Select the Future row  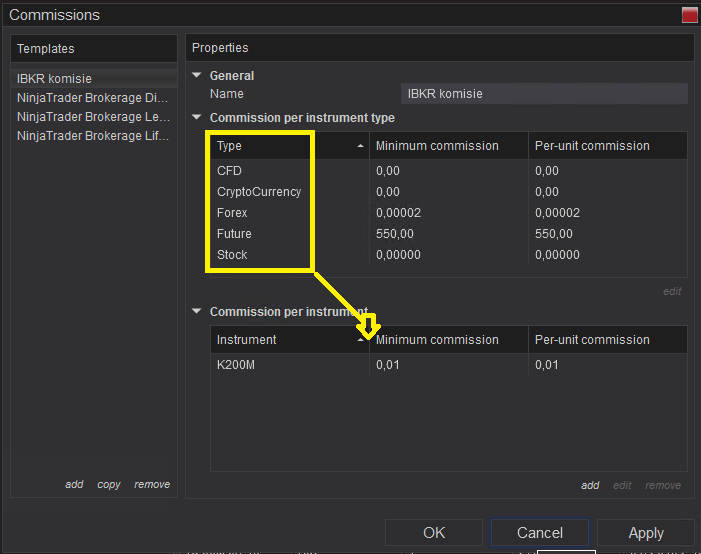449,234
